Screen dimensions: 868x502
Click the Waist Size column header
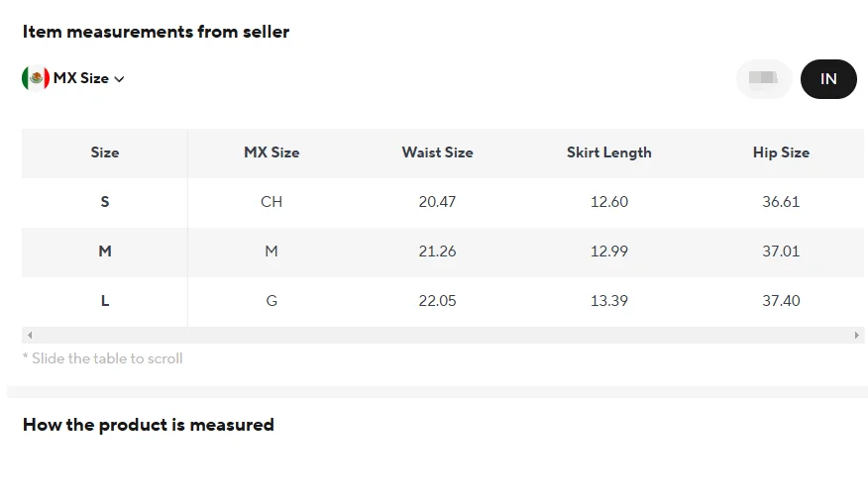(437, 152)
